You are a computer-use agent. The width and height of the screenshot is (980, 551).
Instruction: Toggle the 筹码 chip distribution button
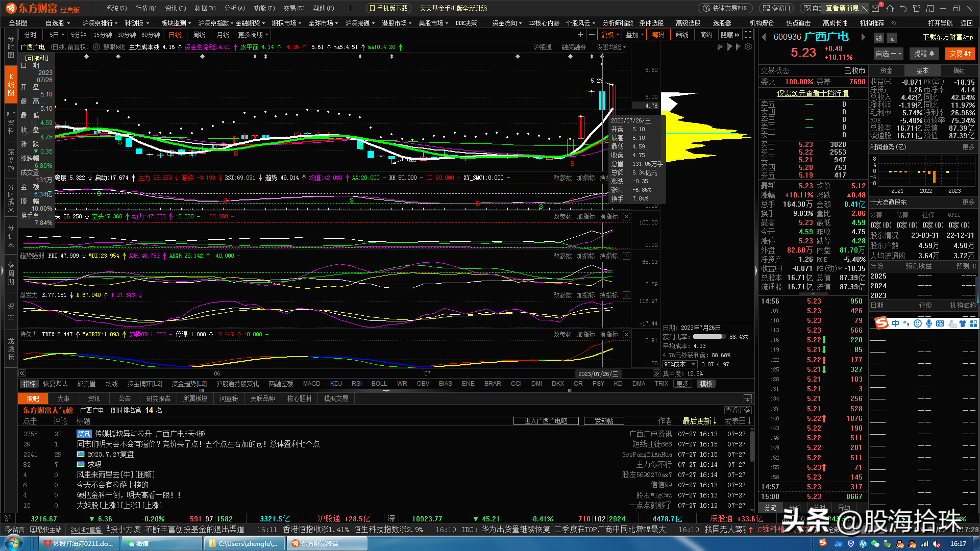(658, 35)
